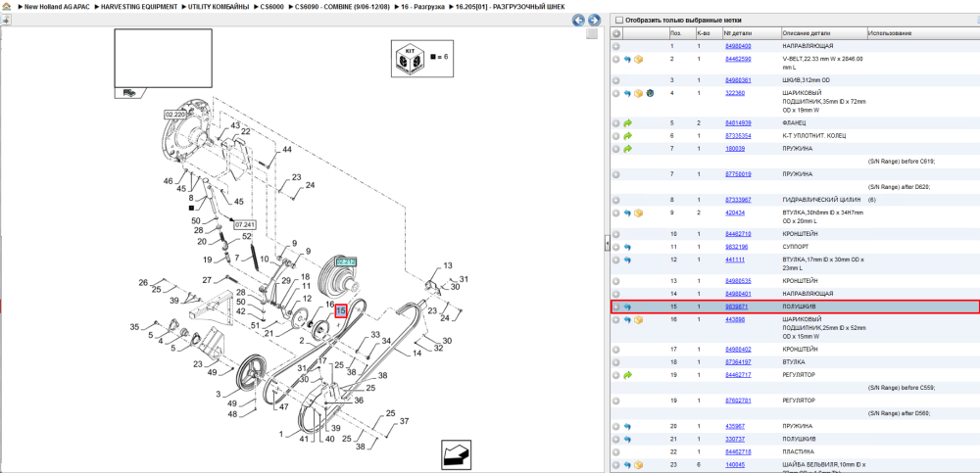Add ПЛАСТИНА part 84462718 with plus icon

[616, 451]
